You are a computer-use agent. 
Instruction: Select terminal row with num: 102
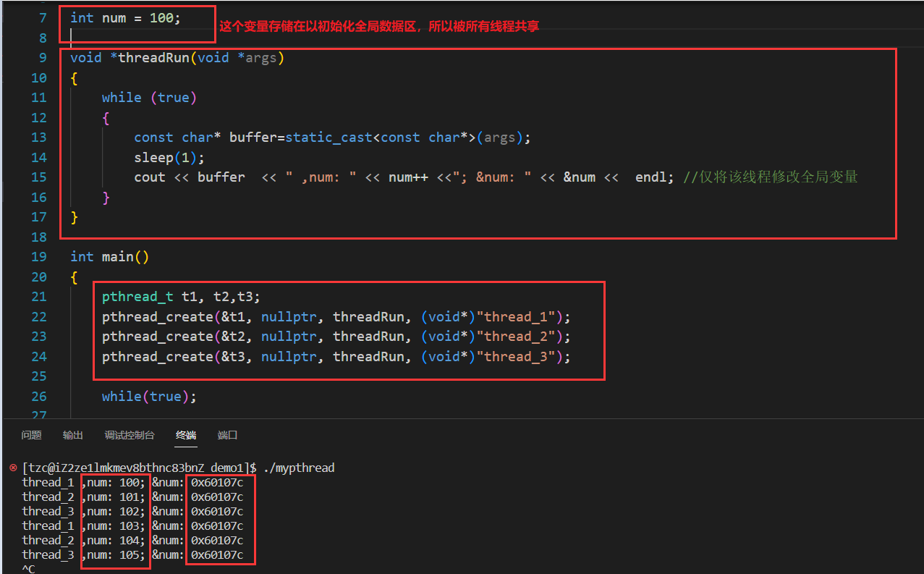pos(132,511)
